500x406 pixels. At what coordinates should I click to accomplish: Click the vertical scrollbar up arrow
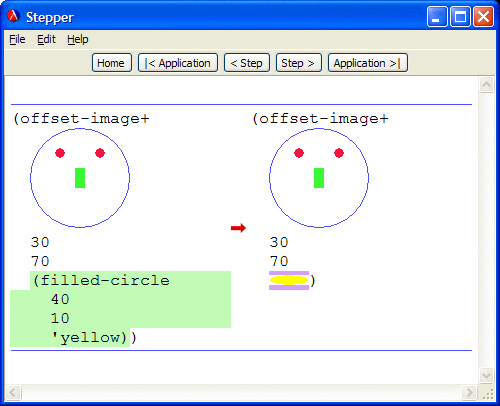(486, 85)
